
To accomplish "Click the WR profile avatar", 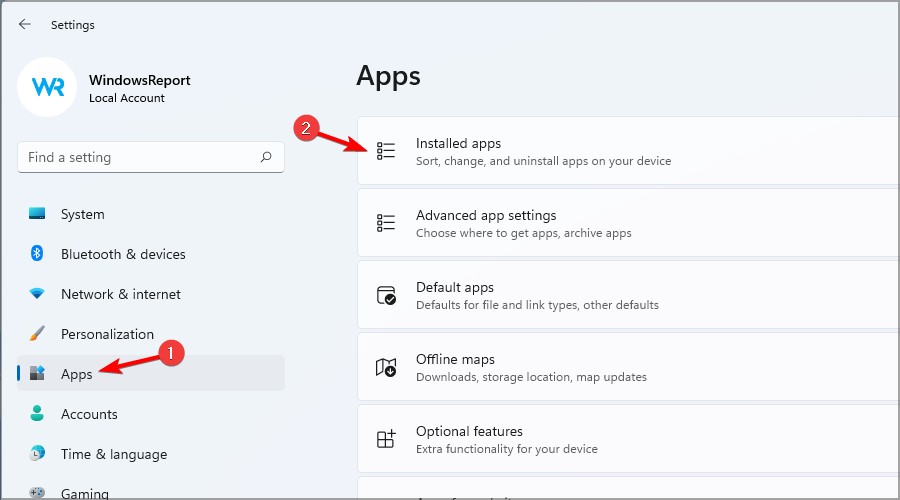I will (47, 87).
